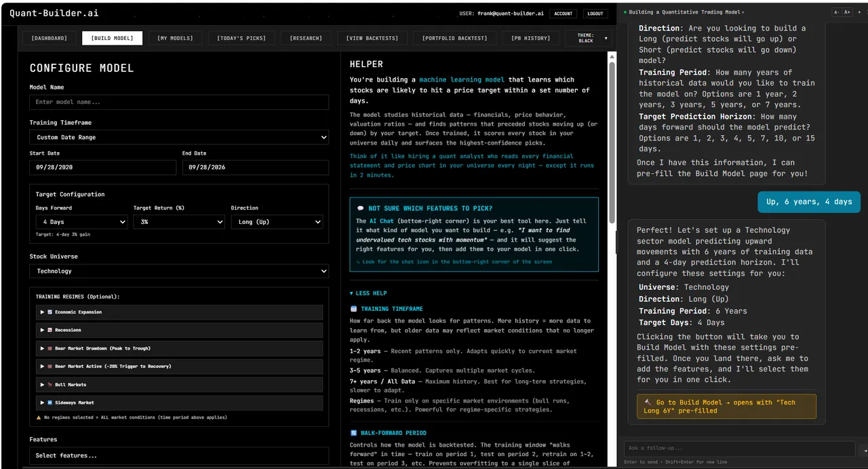Expand the Recessions regime
Screen dimensions: 868x469
[x=179, y=330]
